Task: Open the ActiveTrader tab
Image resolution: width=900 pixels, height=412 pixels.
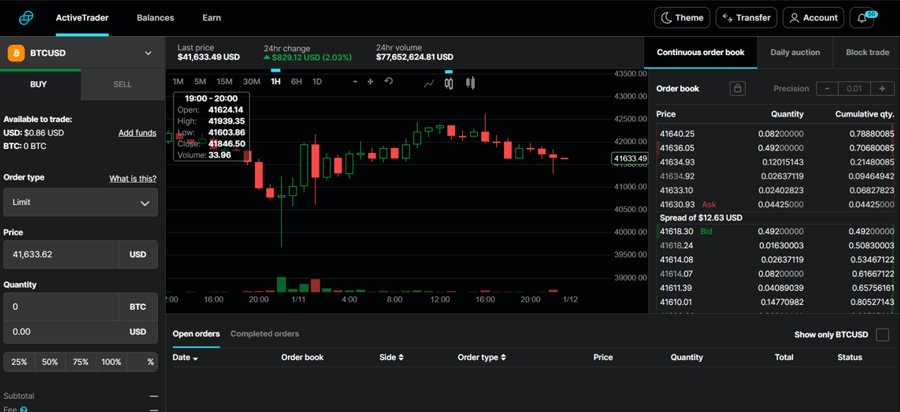Action: coord(82,18)
